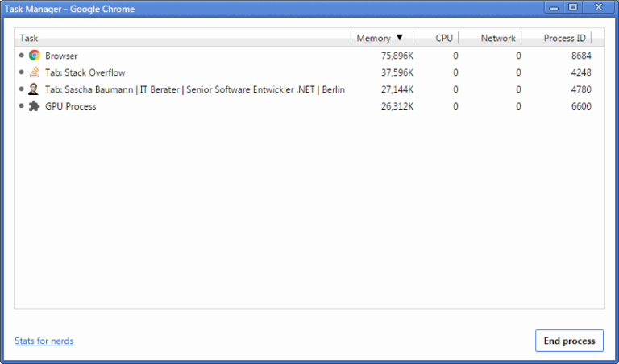619x364 pixels.
Task: Click process ID 4780
Action: 581,89
